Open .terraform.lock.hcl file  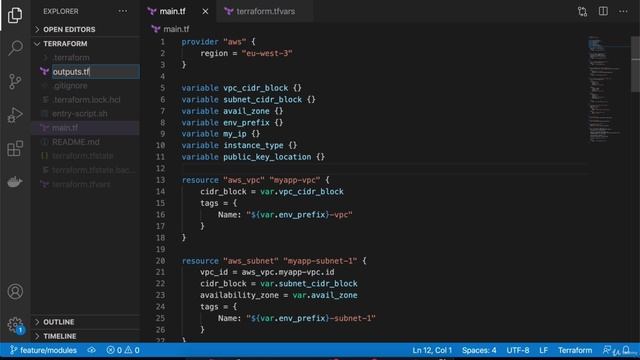pyautogui.click(x=86, y=100)
